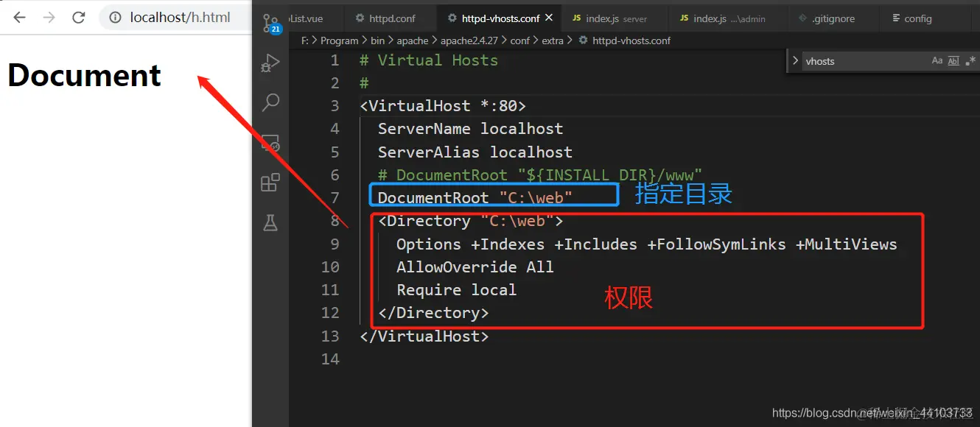Click the conf breadcrumb segment
This screenshot has height=427, width=980.
(x=520, y=40)
